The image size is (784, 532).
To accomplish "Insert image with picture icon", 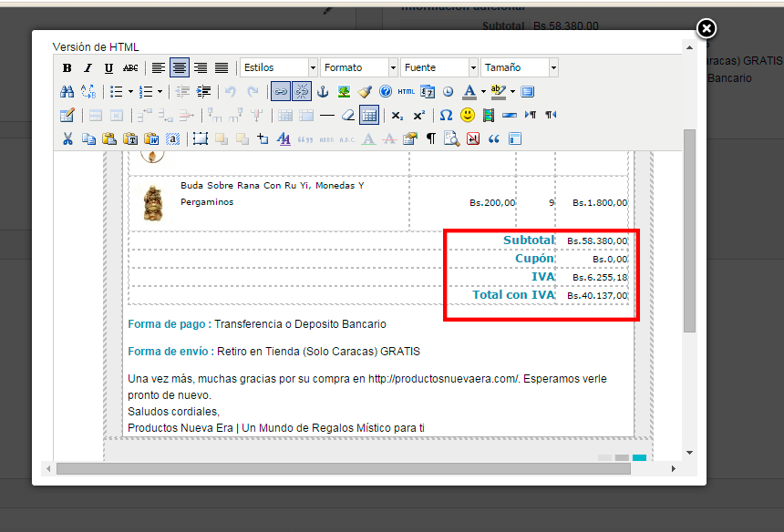I will [x=344, y=91].
